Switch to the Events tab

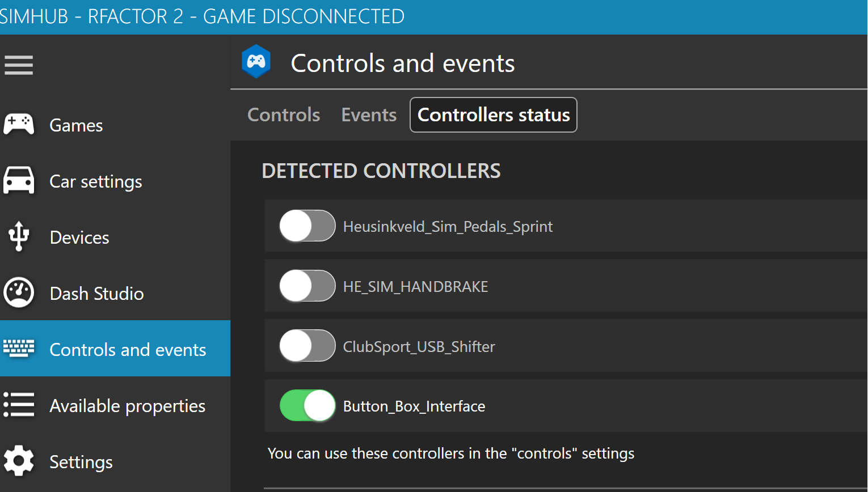369,114
